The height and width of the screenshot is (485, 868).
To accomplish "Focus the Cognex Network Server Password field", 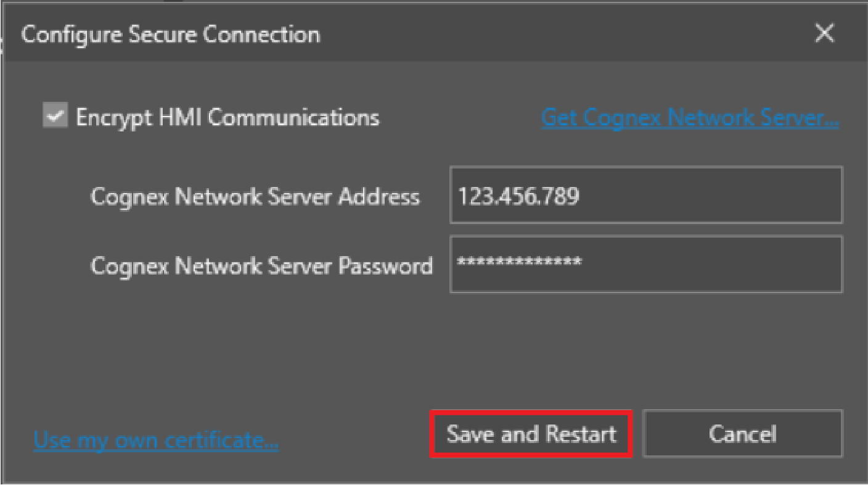I will 645,264.
